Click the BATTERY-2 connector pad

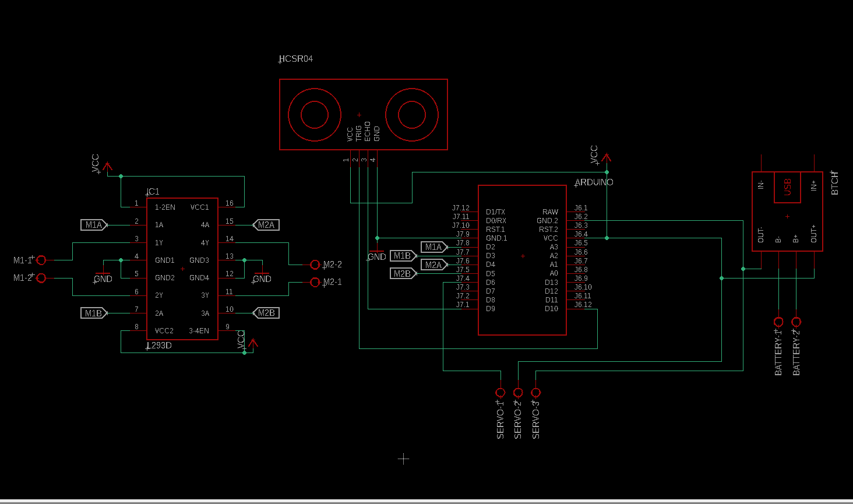point(796,322)
